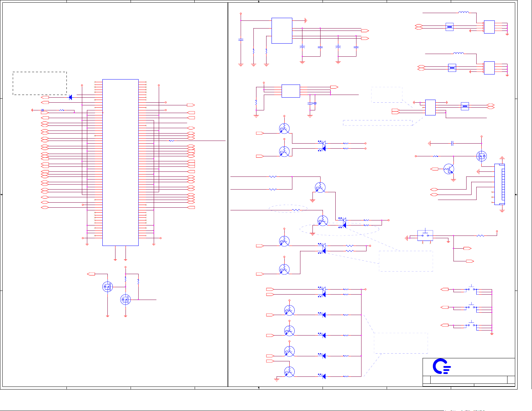
Task: Select the blue switch box with two contacts
Action: coord(425,235)
